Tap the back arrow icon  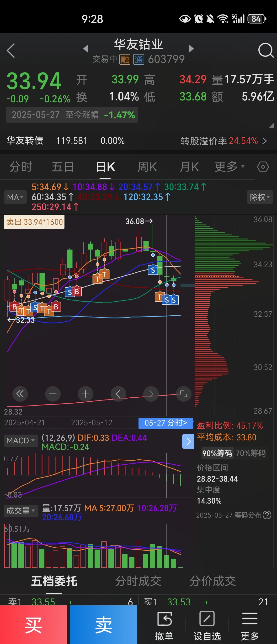point(11,51)
